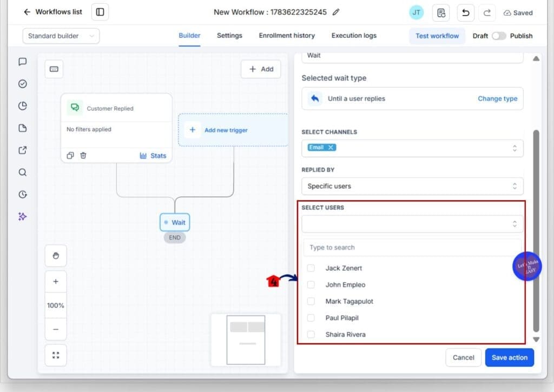
Task: Switch to the Settings tab
Action: click(x=229, y=36)
